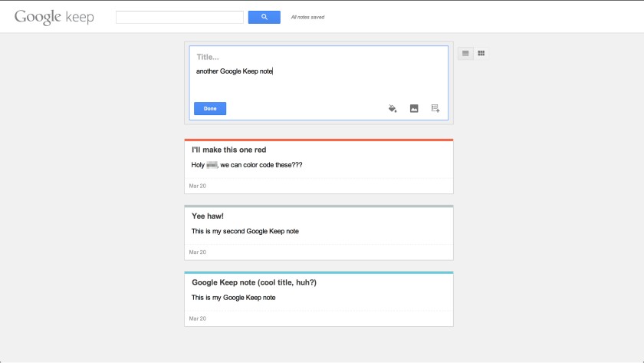The height and width of the screenshot is (363, 644).
Task: Click the "All notes saved" status text
Action: tap(307, 17)
